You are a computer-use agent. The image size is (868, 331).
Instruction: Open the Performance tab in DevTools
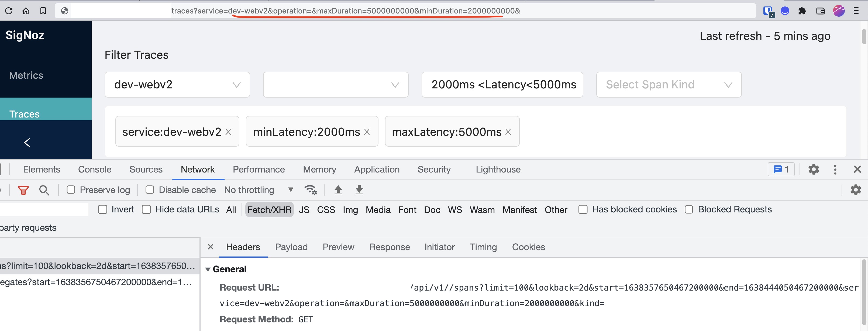pos(259,170)
